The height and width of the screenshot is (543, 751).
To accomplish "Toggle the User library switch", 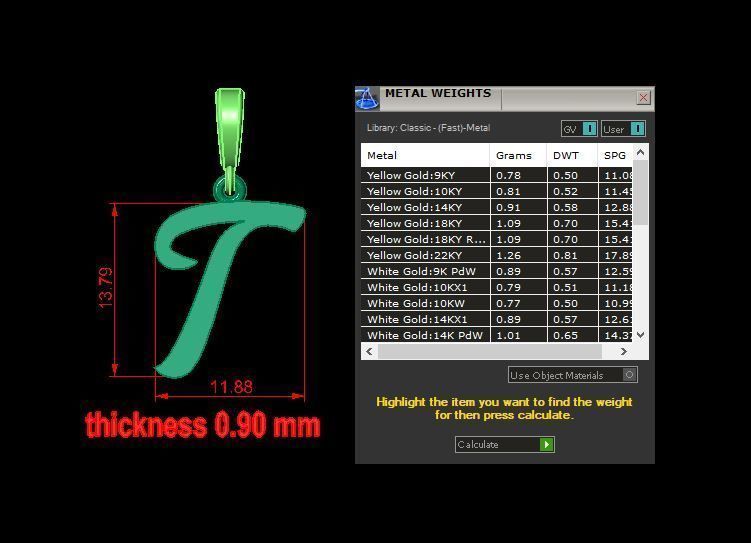I will coord(623,129).
